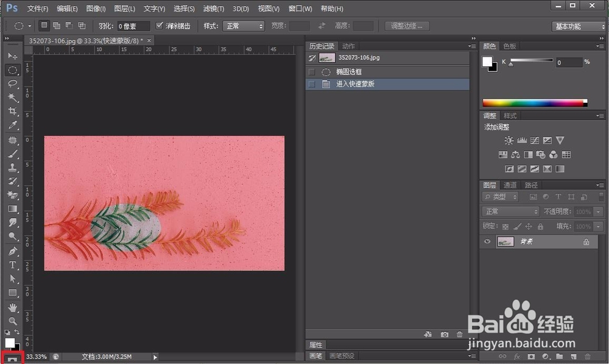609x364 pixels.
Task: Hide the 背景 layer with eye icon
Action: [x=487, y=242]
